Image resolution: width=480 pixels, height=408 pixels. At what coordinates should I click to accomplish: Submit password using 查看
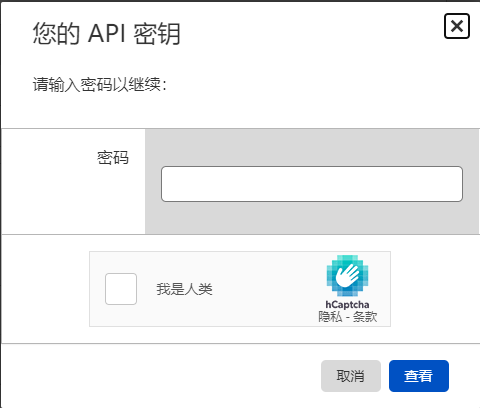click(419, 376)
